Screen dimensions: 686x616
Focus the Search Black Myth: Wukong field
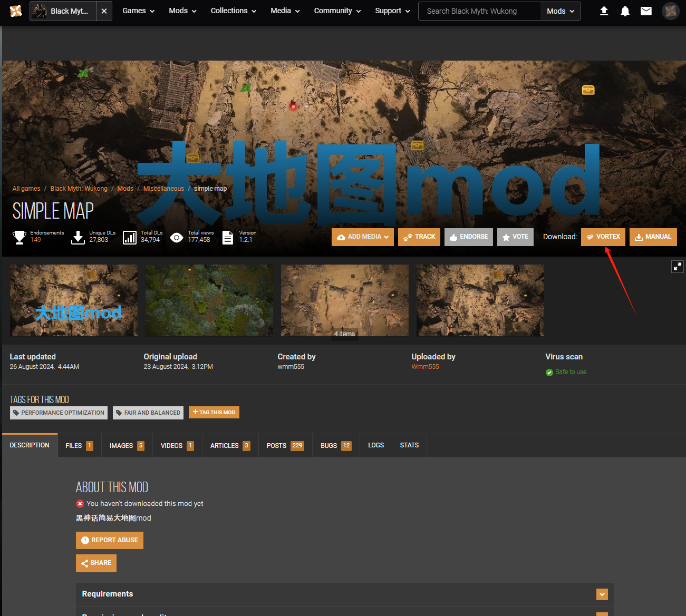tap(479, 11)
